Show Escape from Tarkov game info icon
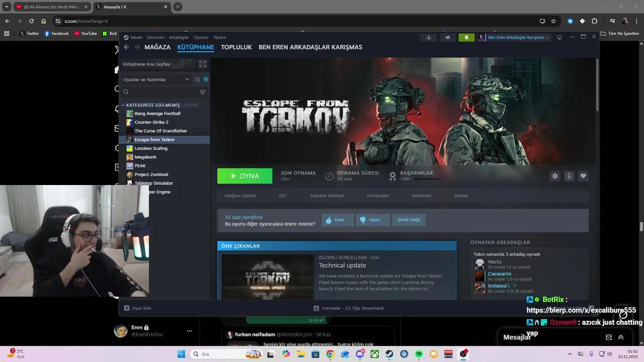This screenshot has width=644, height=362. pyautogui.click(x=569, y=176)
